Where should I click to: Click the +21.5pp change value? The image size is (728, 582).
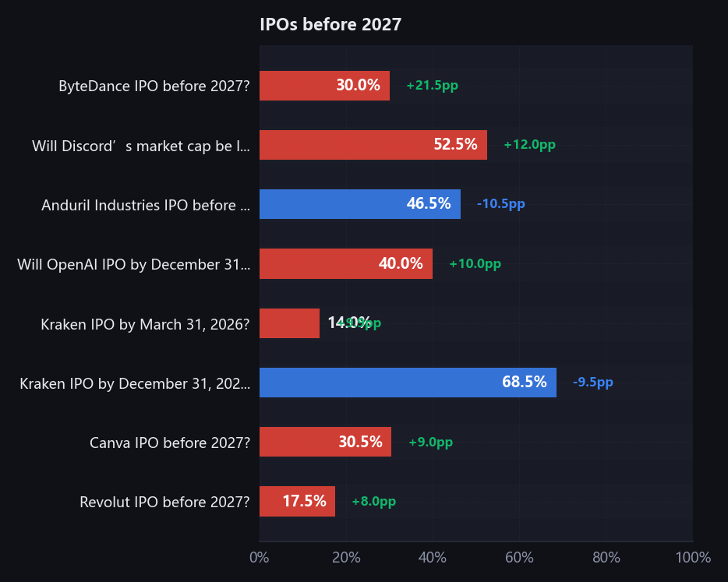click(432, 86)
